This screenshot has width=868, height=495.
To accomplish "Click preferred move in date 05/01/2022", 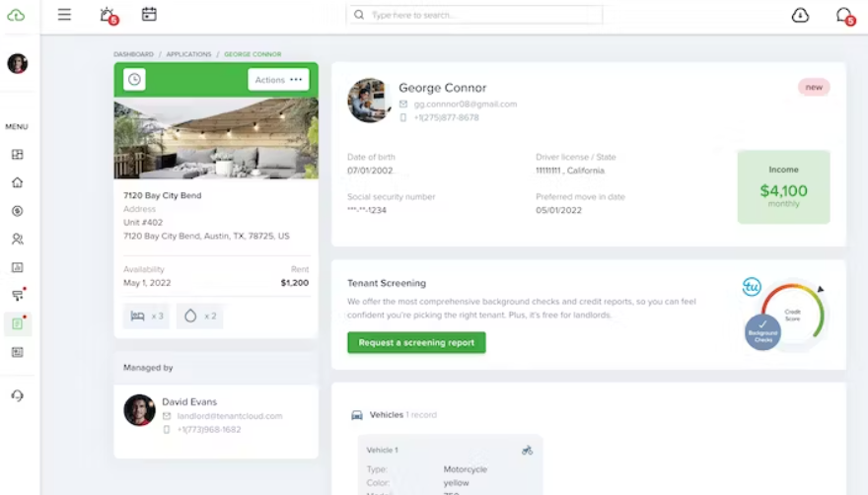I will coord(558,210).
